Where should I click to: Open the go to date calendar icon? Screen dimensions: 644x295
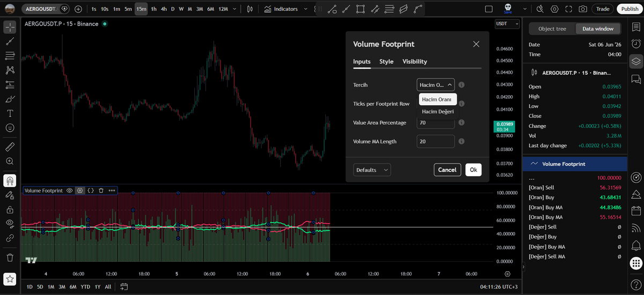coord(124,286)
